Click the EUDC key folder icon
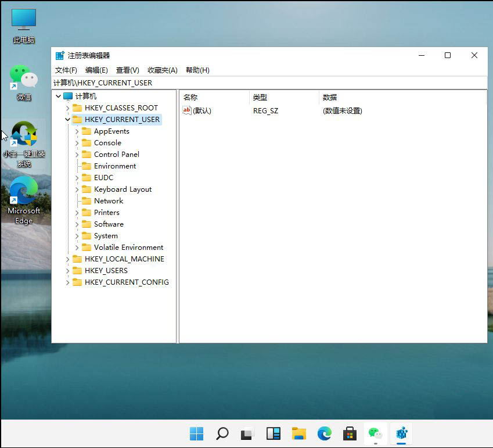493x448 pixels. (x=87, y=177)
